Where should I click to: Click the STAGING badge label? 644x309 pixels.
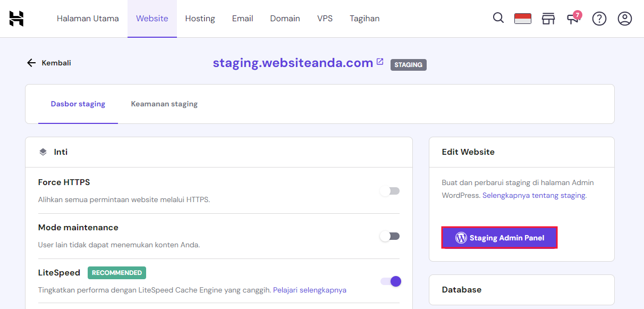click(409, 65)
